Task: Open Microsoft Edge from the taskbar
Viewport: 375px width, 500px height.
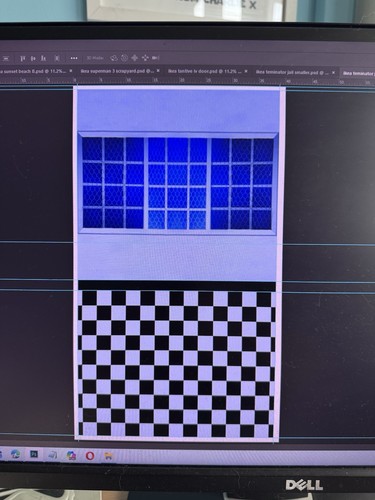Action: coord(15,454)
